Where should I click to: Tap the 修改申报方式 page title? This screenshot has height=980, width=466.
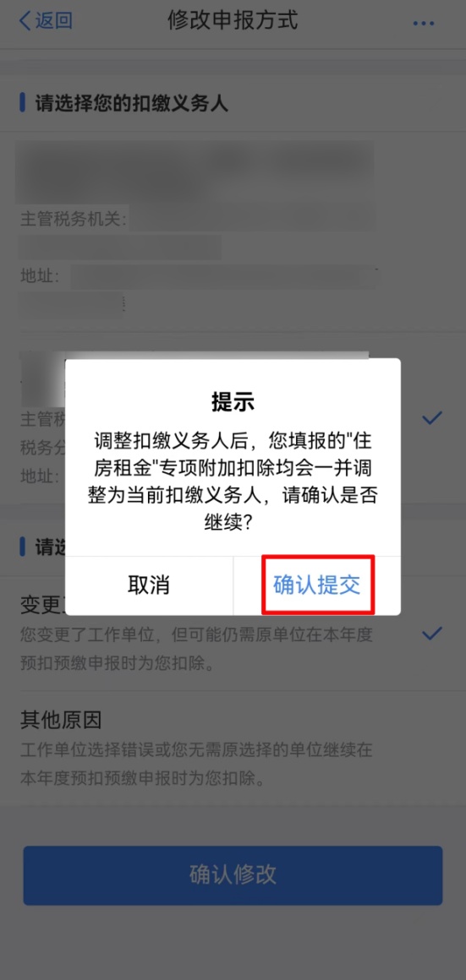click(233, 20)
